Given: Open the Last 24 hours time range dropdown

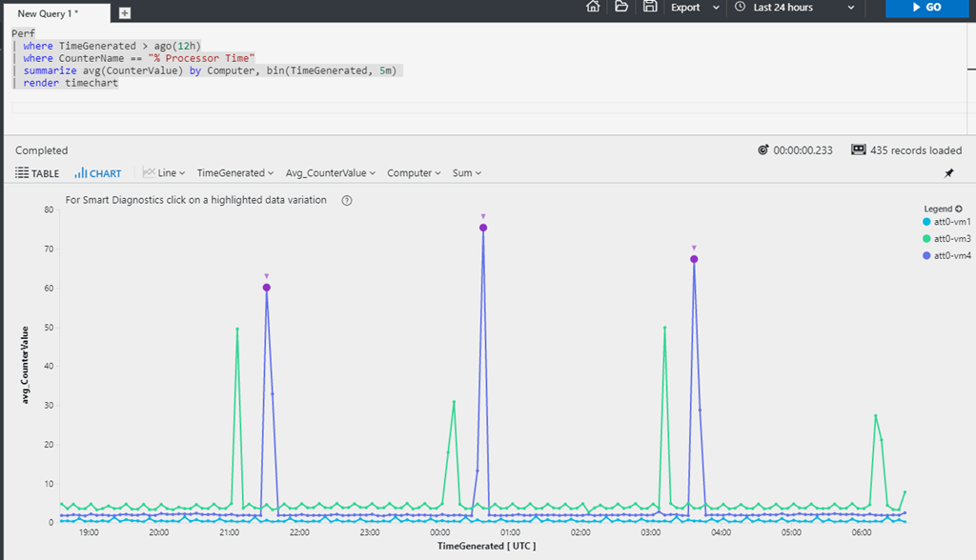Looking at the screenshot, I should [794, 8].
